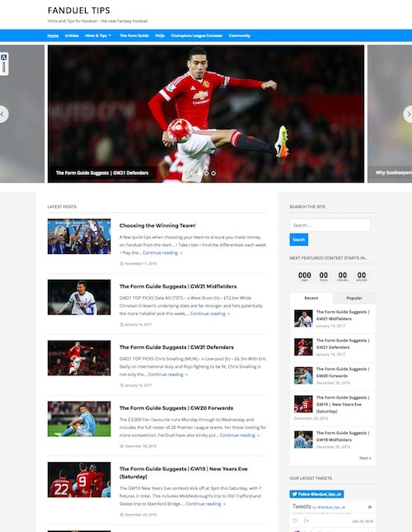Open the FAQs menu item

coord(160,35)
